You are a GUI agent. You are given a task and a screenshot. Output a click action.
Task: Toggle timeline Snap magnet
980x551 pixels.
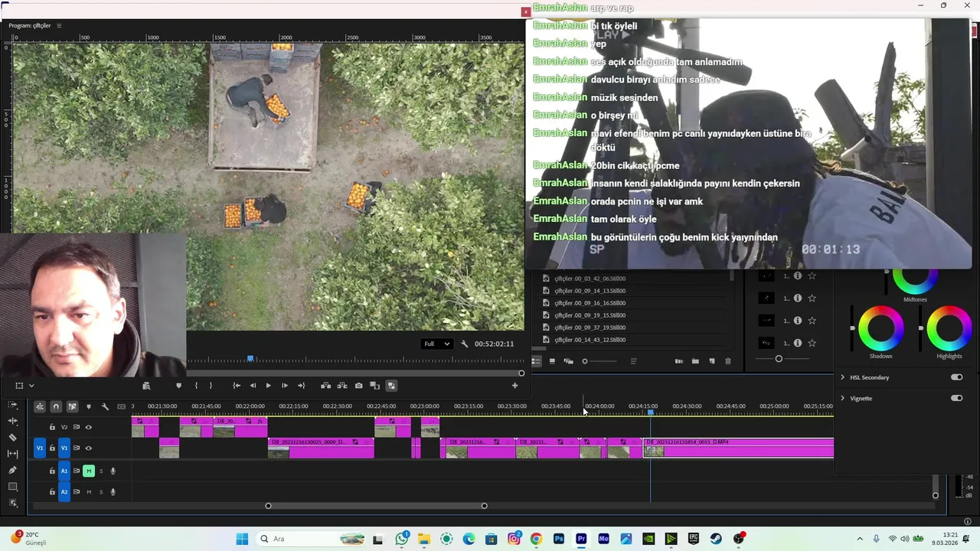(56, 406)
